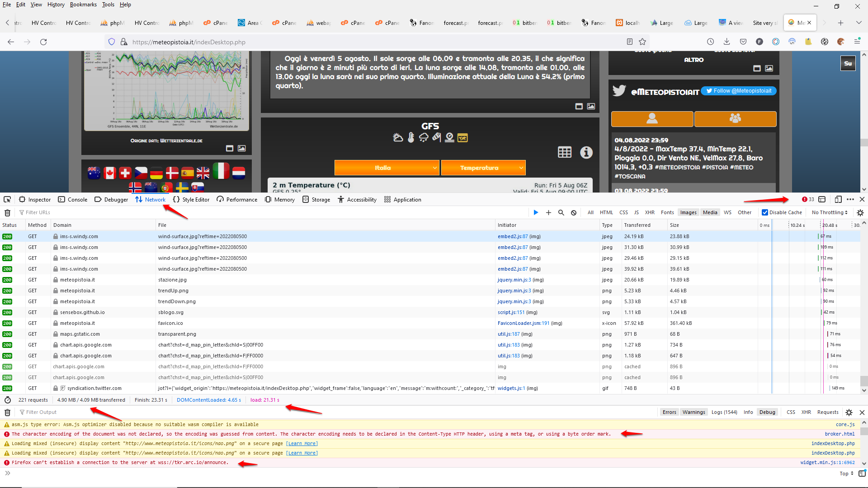Open Style Editor tab
Screen dimensions: 868x488
[x=191, y=199]
